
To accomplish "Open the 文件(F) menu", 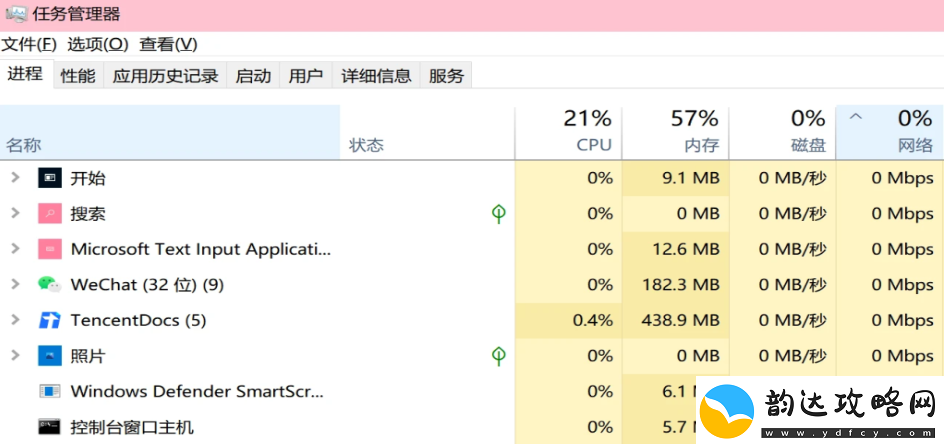I will (x=29, y=44).
